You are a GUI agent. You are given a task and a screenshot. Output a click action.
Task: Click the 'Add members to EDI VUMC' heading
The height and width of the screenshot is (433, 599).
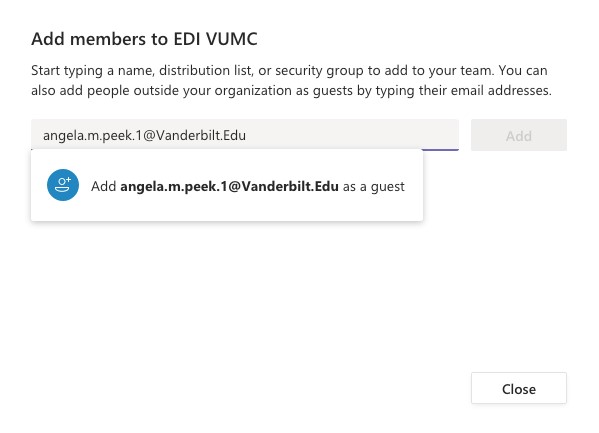click(144, 39)
